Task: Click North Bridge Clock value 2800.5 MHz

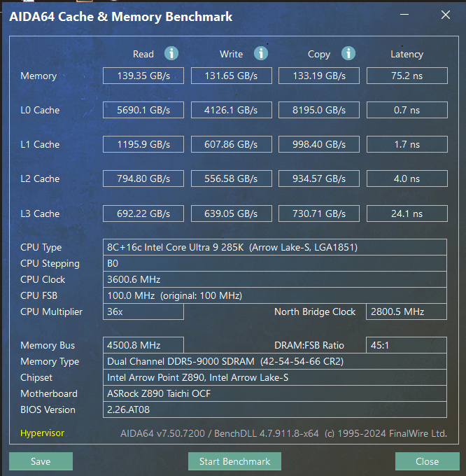Action: coord(407,311)
